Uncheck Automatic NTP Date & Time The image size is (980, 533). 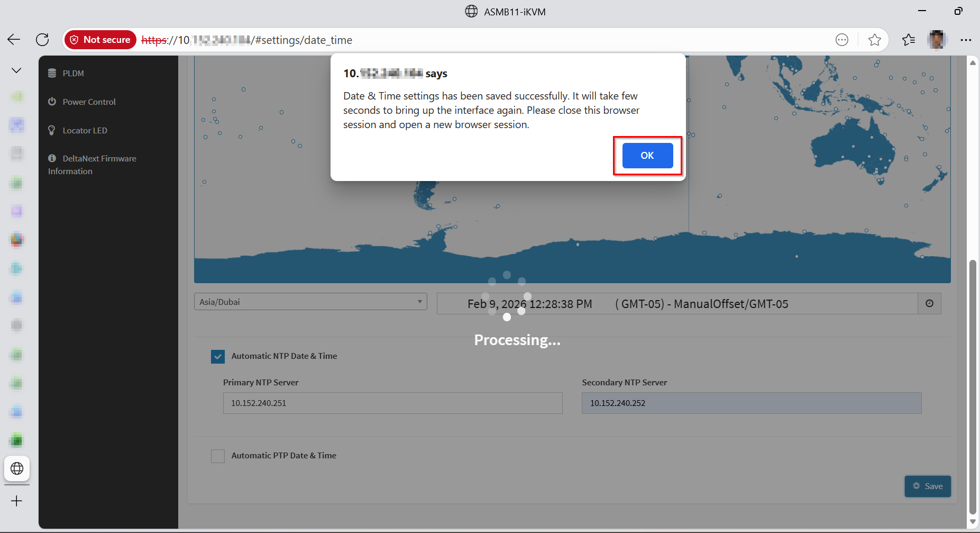(x=218, y=357)
